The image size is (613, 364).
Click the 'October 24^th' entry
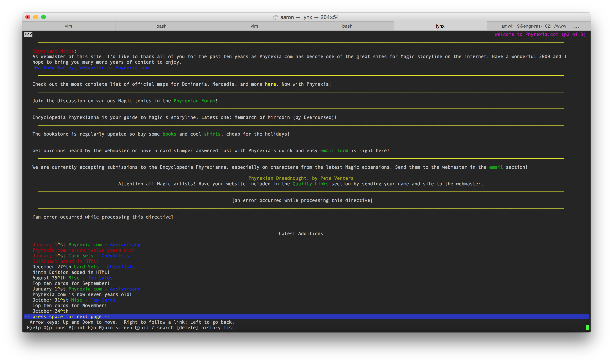pyautogui.click(x=50, y=311)
